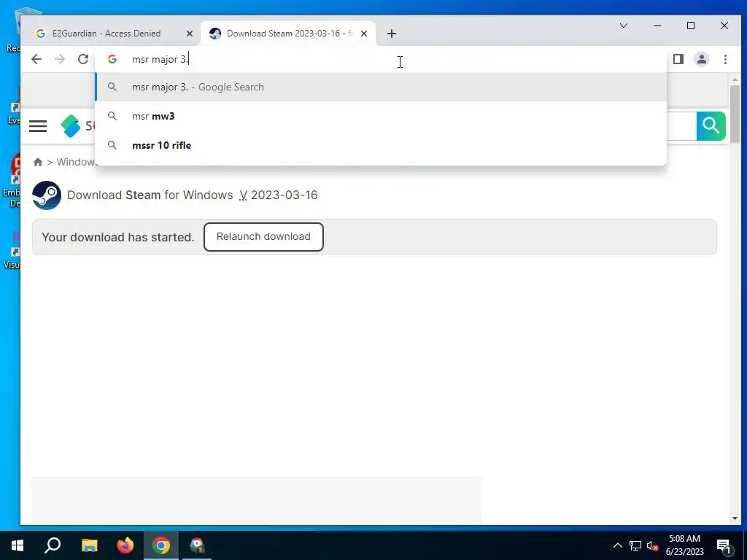Select the 'mssr 10 rifle' suggestion

tap(381, 145)
